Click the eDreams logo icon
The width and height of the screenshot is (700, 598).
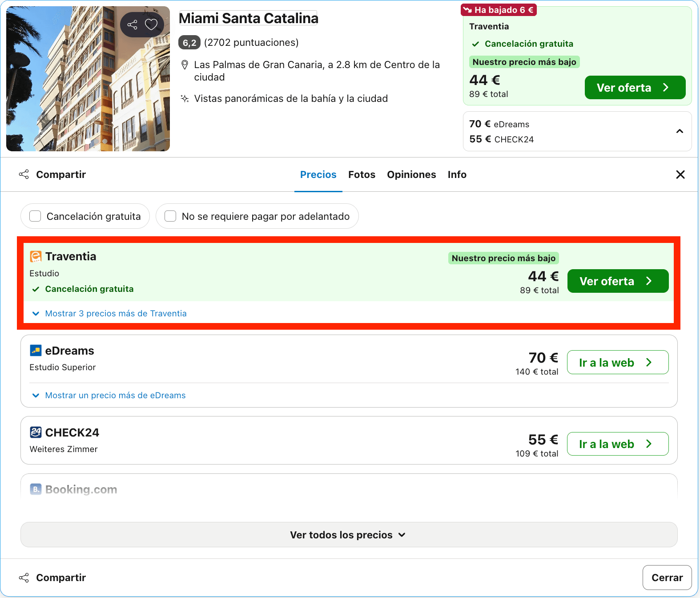pyautogui.click(x=36, y=351)
